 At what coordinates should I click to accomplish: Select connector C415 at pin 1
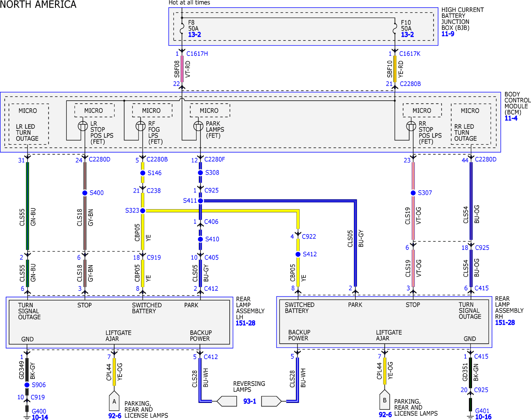point(481,356)
